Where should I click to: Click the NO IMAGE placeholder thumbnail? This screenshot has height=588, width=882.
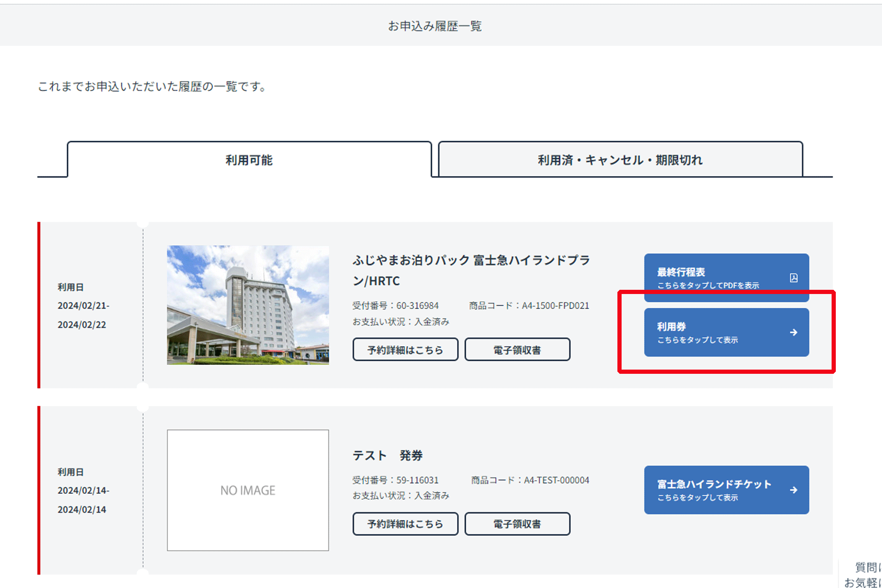pyautogui.click(x=248, y=490)
